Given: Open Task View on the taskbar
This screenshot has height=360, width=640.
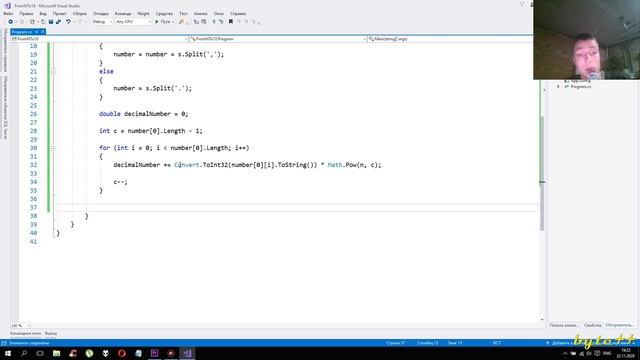Looking at the screenshot, I should tap(40, 353).
